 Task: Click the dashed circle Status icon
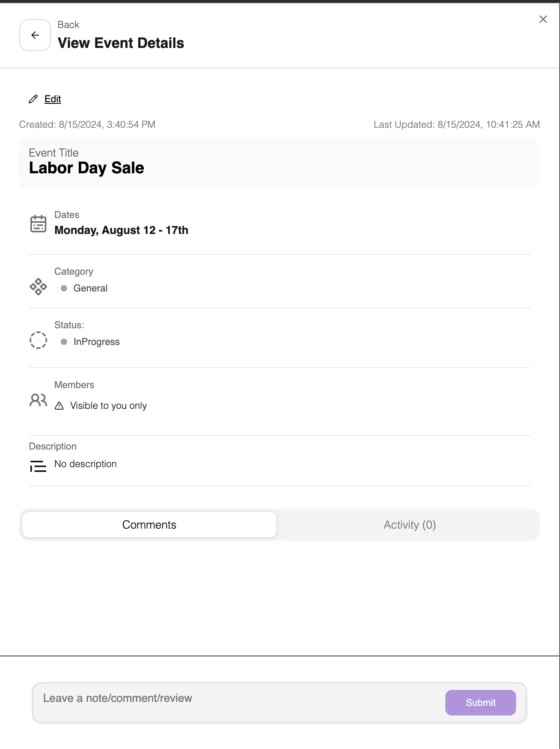38,340
